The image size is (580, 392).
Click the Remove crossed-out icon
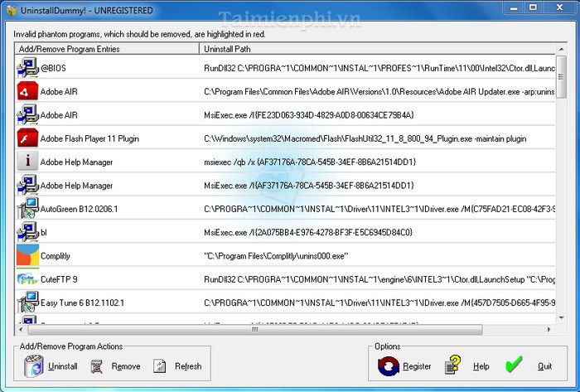click(x=97, y=366)
